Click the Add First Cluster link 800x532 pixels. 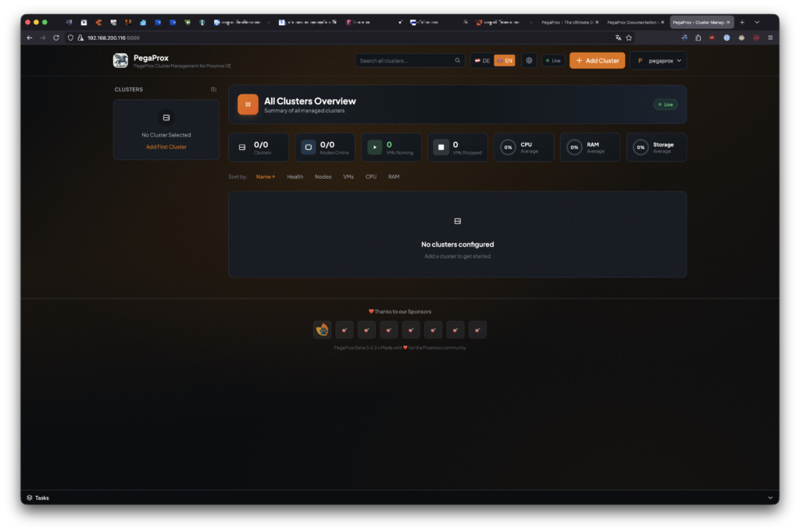[166, 147]
